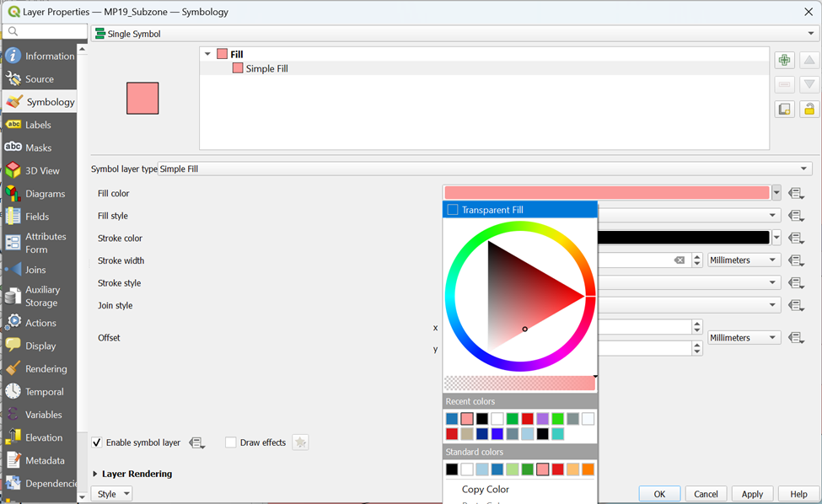This screenshot has height=504, width=822.
Task: Select Simple Fill in symbol layer tree
Action: pos(266,68)
